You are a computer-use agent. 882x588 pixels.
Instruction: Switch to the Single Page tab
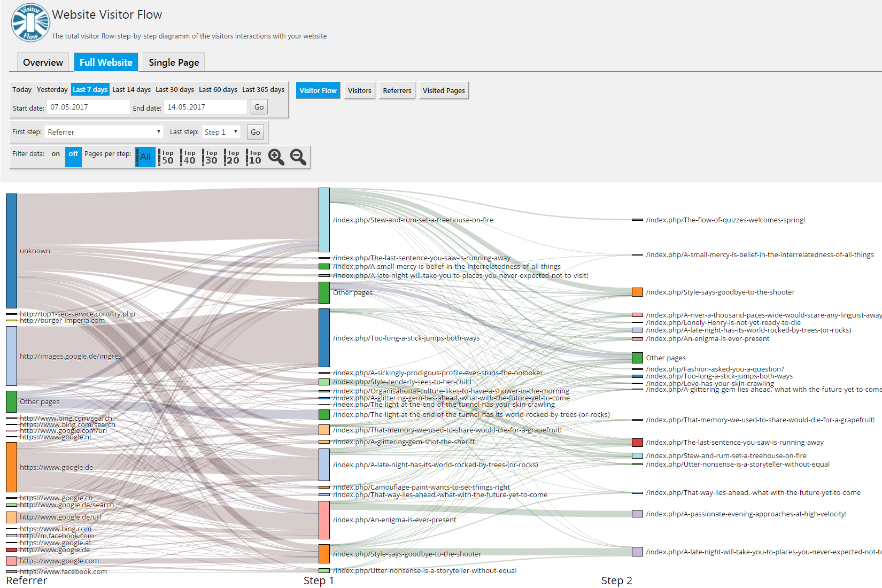coord(174,62)
